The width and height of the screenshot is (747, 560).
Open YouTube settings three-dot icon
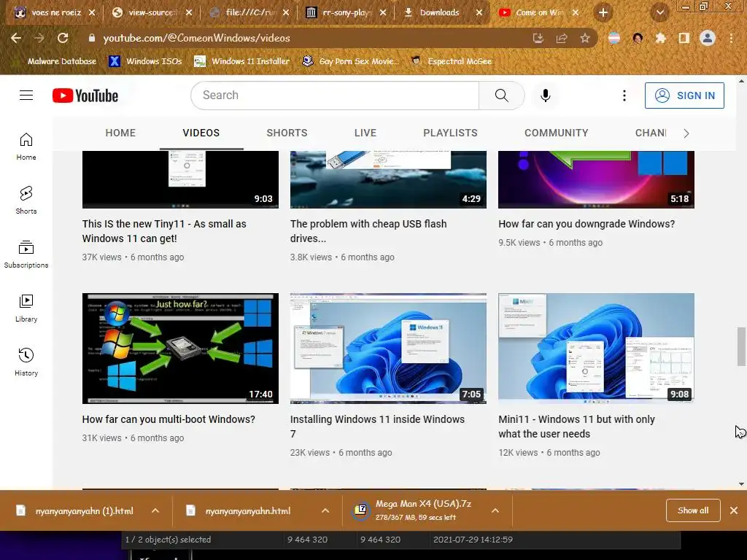tap(624, 96)
